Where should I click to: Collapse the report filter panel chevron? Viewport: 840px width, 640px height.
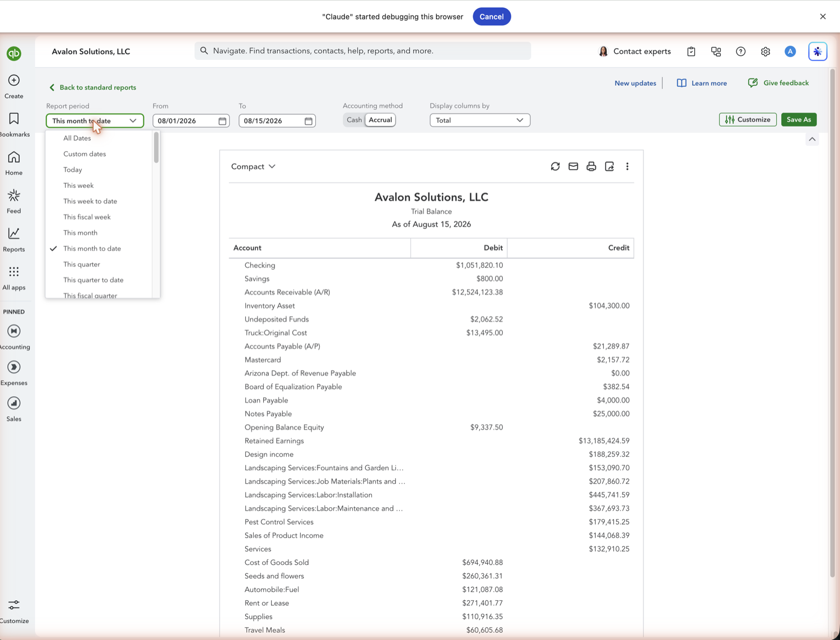pos(812,139)
